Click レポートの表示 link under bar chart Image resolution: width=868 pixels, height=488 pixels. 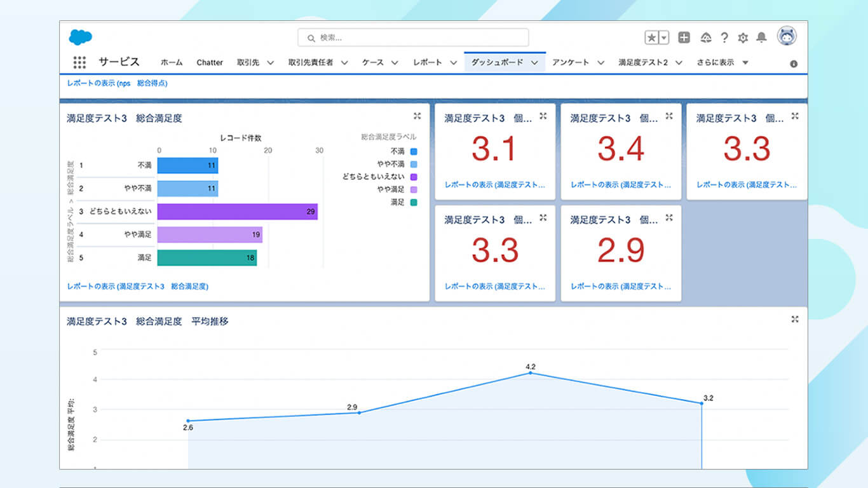137,287
